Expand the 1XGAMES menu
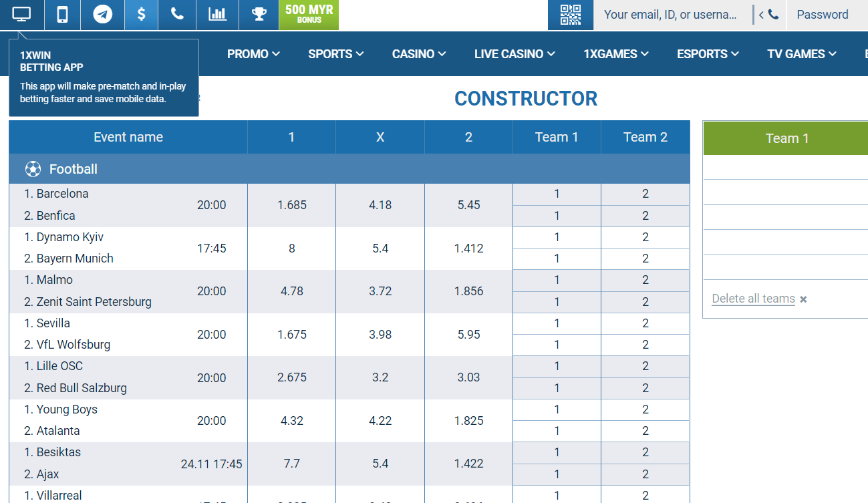Screen dimensions: 868x503 coord(616,54)
